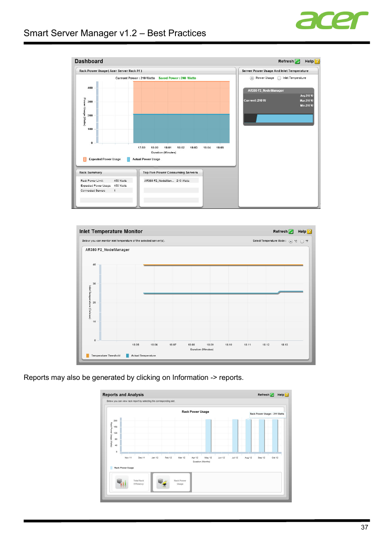
Task: Open Help icon in Reports and Analysis
Action: pyautogui.click(x=287, y=395)
